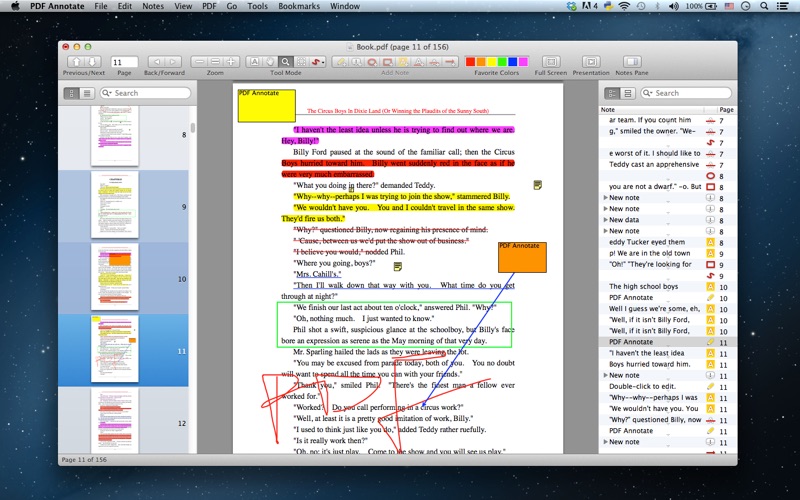Viewport: 800px width, 500px height.
Task: Open Spotlight search in the menu bar
Action: coord(764,6)
